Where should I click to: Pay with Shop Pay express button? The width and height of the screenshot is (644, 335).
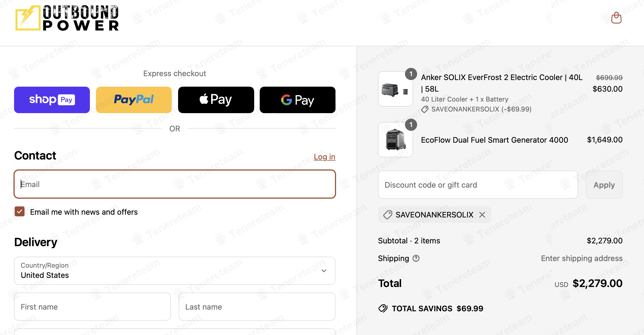(52, 100)
